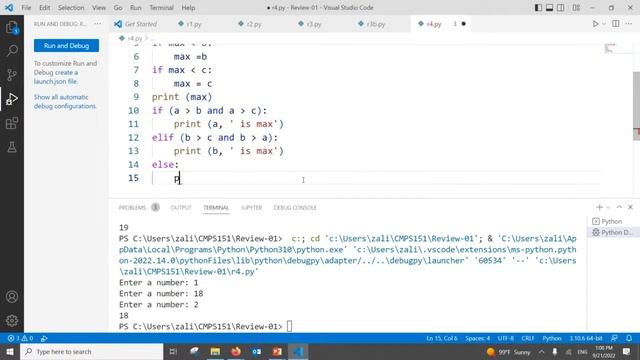Click the Type here to search box
640x360 pixels.
pyautogui.click(x=91, y=351)
